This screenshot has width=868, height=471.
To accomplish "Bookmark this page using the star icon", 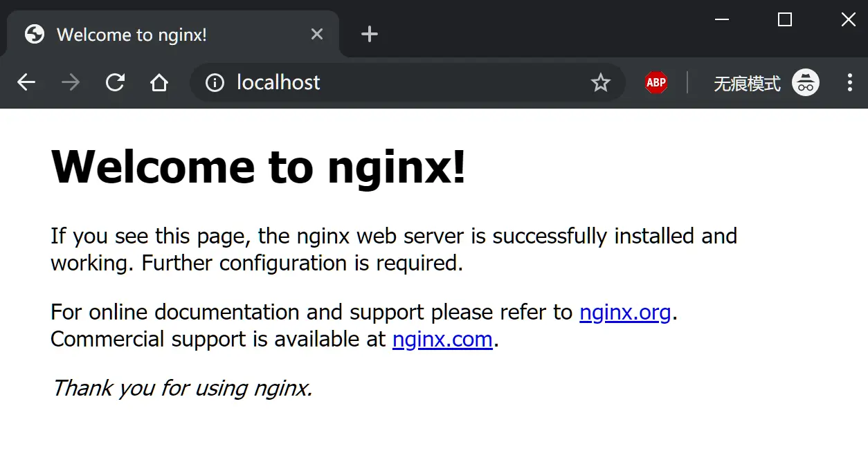I will tap(601, 82).
